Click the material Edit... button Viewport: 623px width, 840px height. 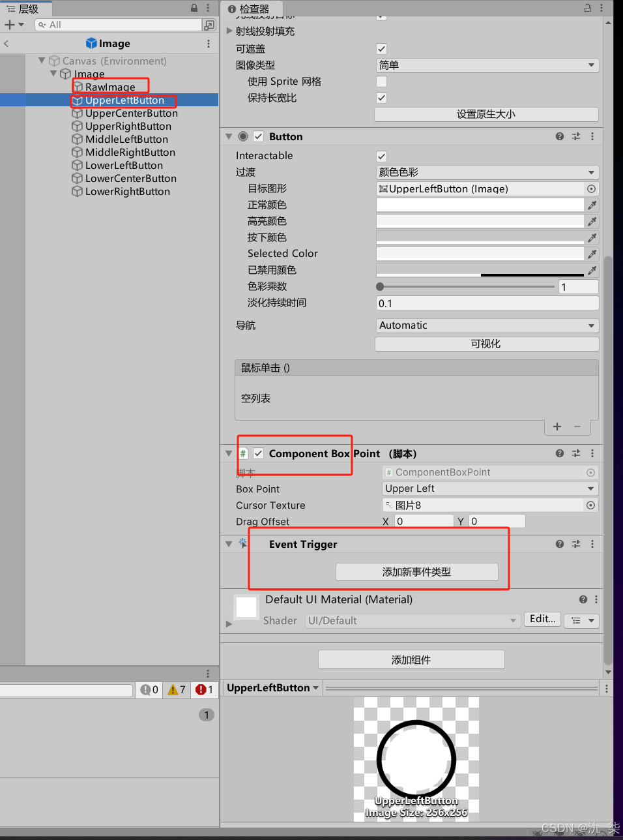[543, 619]
